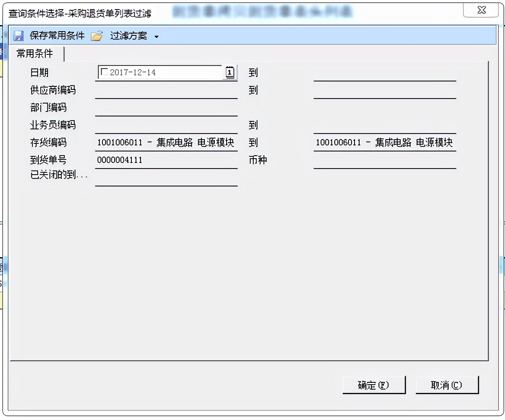Viewport: 505px width, 420px height.
Task: Click the 2017-12-14 date field
Action: pyautogui.click(x=160, y=72)
